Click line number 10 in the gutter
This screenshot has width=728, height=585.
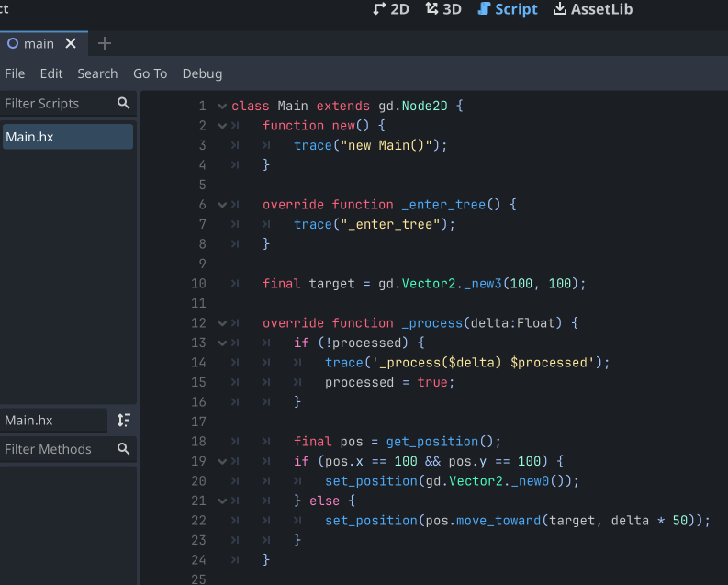point(198,284)
